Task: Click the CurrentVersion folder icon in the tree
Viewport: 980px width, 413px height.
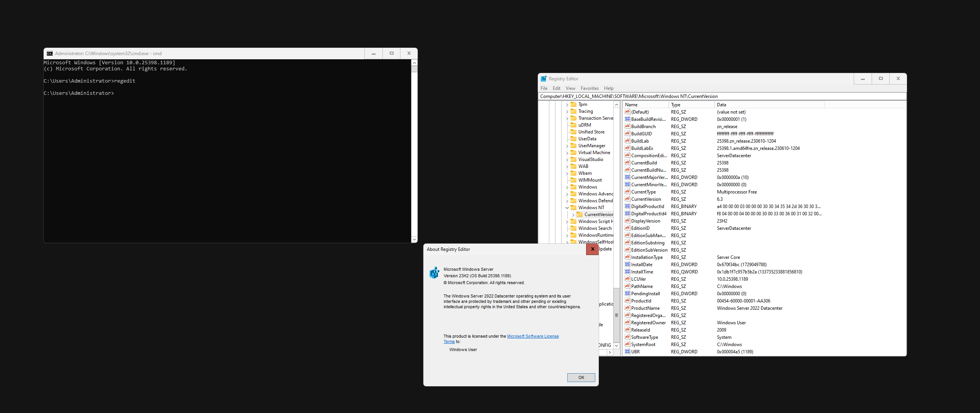Action: [x=579, y=214]
